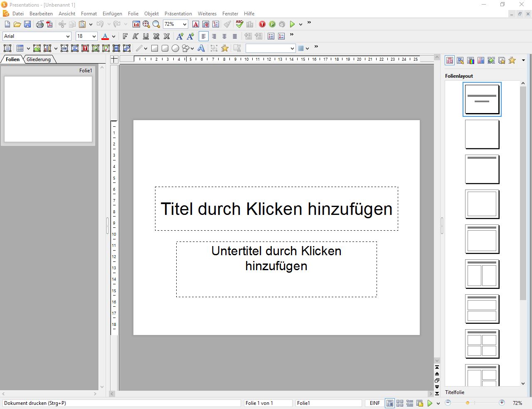Open the Arial font name dropdown

pos(68,37)
